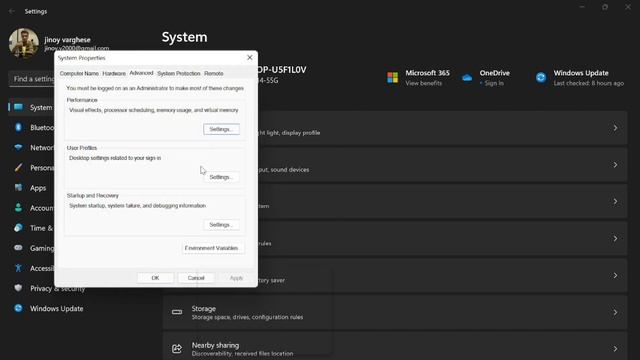
Task: Select the Advanced tab
Action: coord(141,73)
